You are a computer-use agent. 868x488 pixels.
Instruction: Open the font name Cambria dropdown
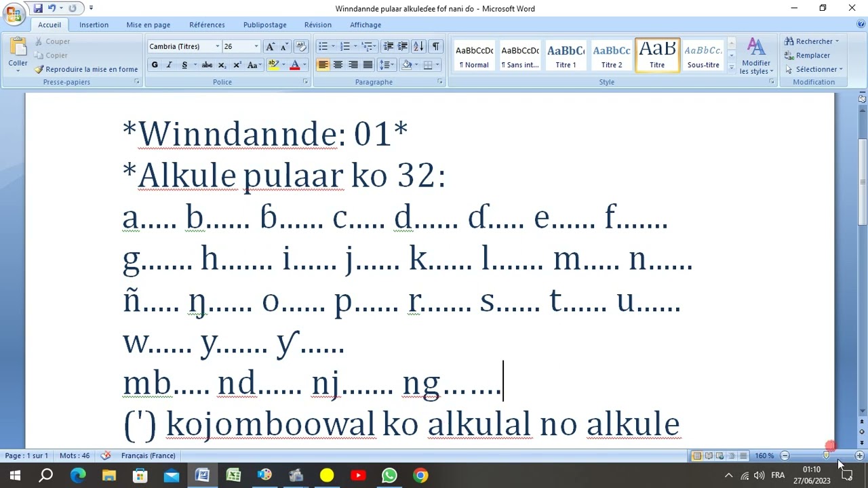point(218,46)
